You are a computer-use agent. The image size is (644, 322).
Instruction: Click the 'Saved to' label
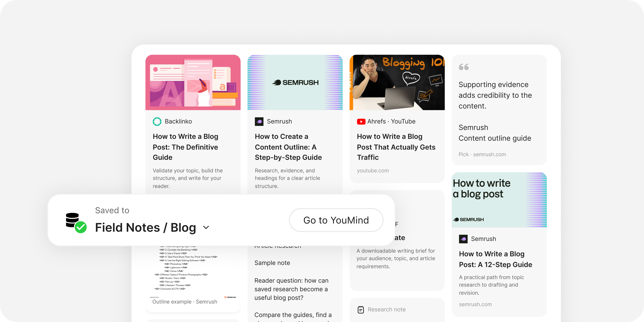point(112,210)
